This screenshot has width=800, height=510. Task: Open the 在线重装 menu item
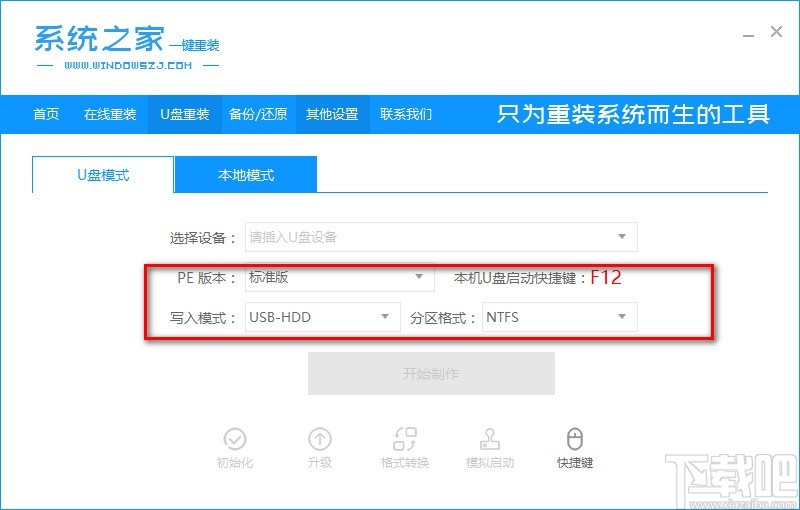tap(110, 114)
